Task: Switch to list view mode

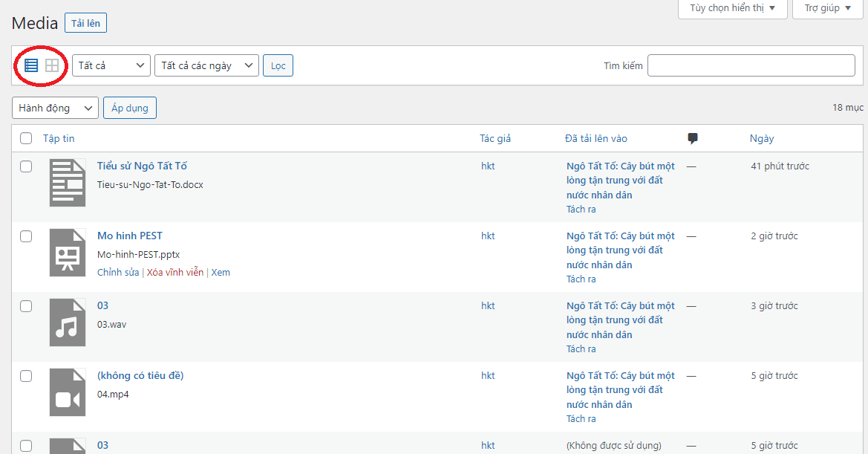Action: point(31,65)
